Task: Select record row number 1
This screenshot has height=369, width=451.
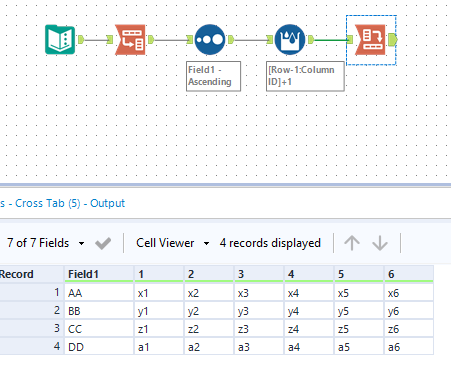Action: pyautogui.click(x=32, y=293)
